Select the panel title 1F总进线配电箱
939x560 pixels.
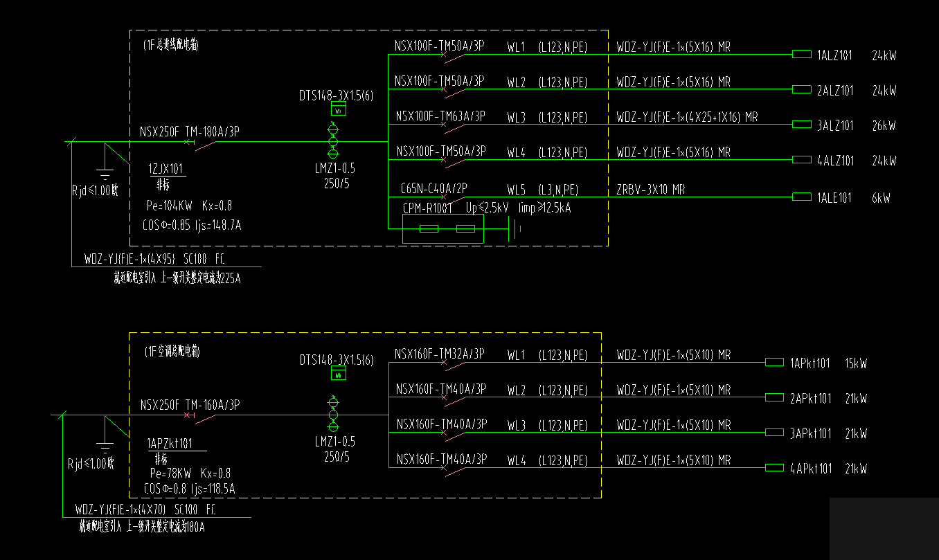[x=172, y=45]
